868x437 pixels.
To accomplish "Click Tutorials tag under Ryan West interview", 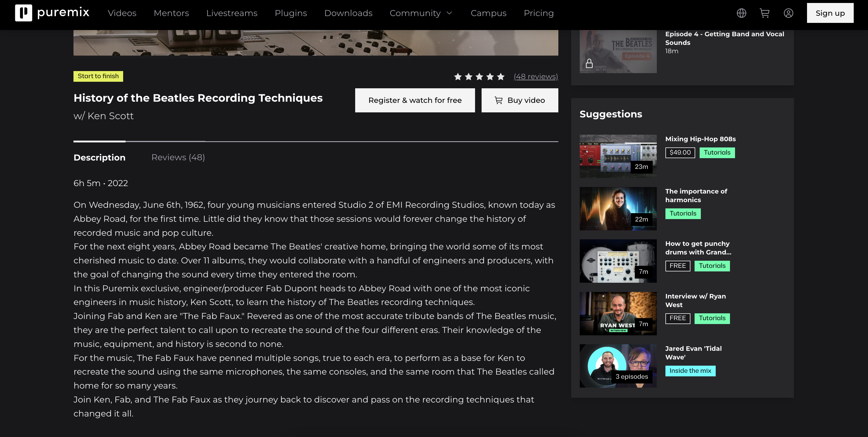I will point(712,318).
